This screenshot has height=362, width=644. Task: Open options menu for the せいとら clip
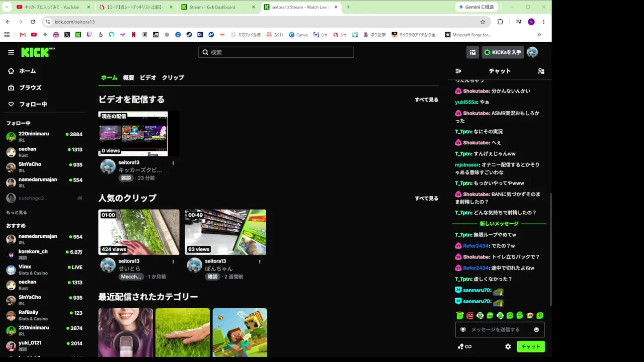(173, 261)
